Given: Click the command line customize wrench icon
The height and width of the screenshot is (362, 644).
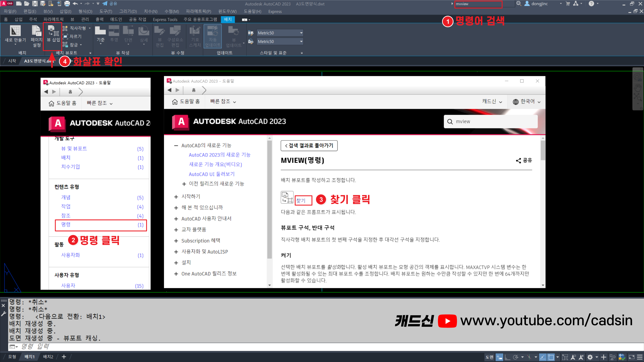Looking at the screenshot, I should tap(3, 314).
